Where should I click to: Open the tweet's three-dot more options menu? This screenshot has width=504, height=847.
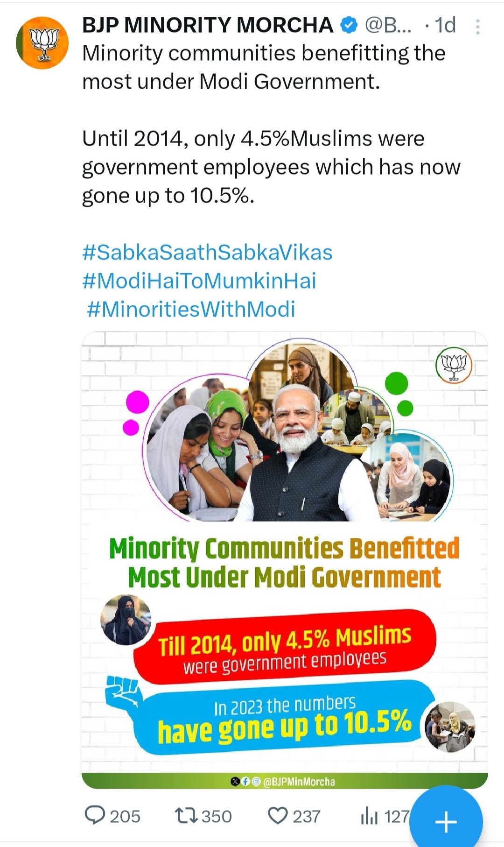(477, 27)
